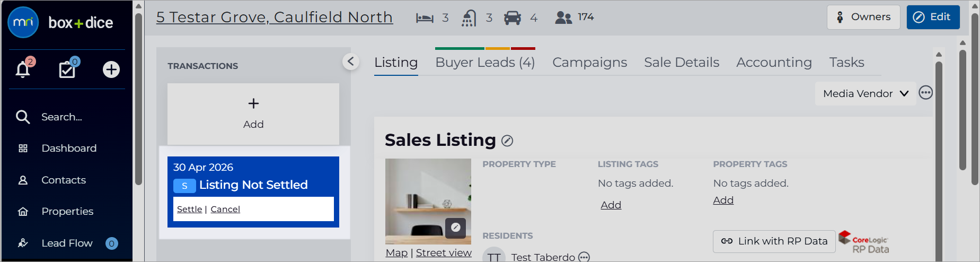Edit Sales Listing via pencil icon
Screen dimensions: 980x262
[507, 141]
